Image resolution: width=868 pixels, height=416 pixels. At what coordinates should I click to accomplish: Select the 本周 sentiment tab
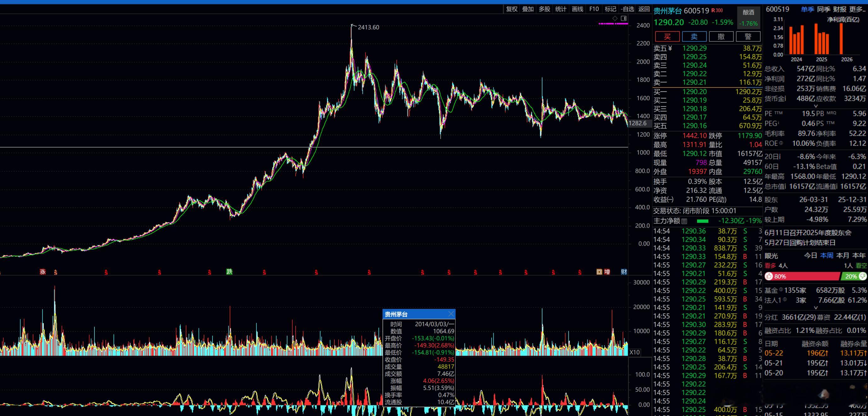[826, 255]
